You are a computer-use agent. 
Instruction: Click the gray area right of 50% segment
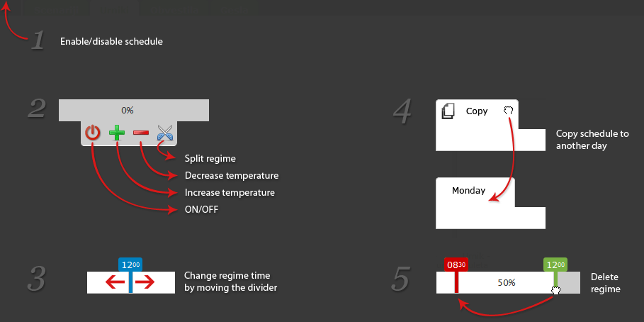(569, 282)
